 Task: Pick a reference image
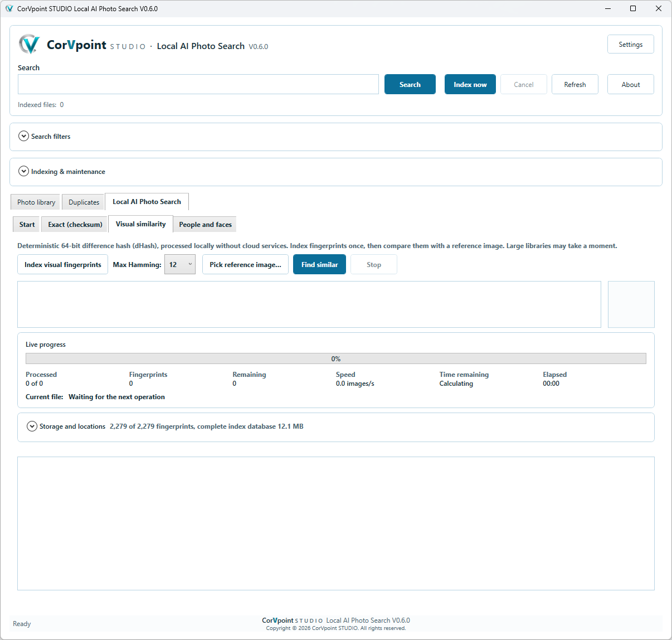245,264
